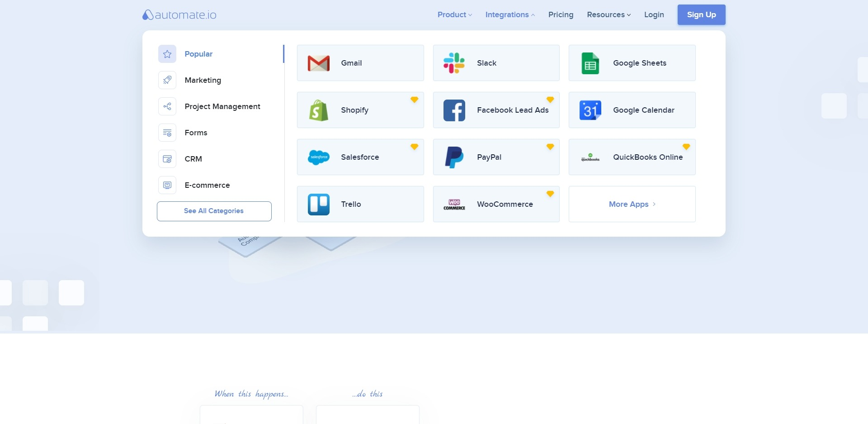The height and width of the screenshot is (424, 868).
Task: Click the premium gem on QuickBooks Online card
Action: click(686, 147)
